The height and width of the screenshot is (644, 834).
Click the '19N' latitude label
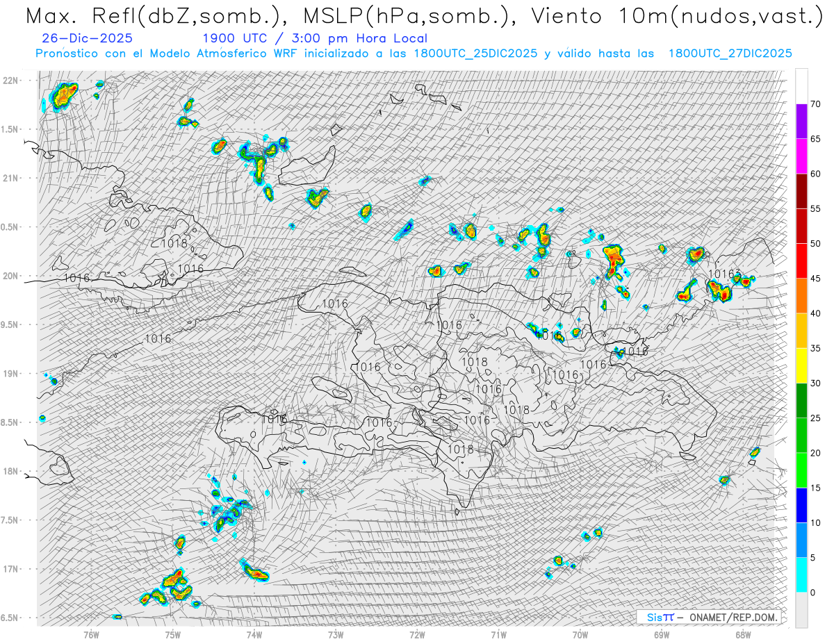[10, 373]
